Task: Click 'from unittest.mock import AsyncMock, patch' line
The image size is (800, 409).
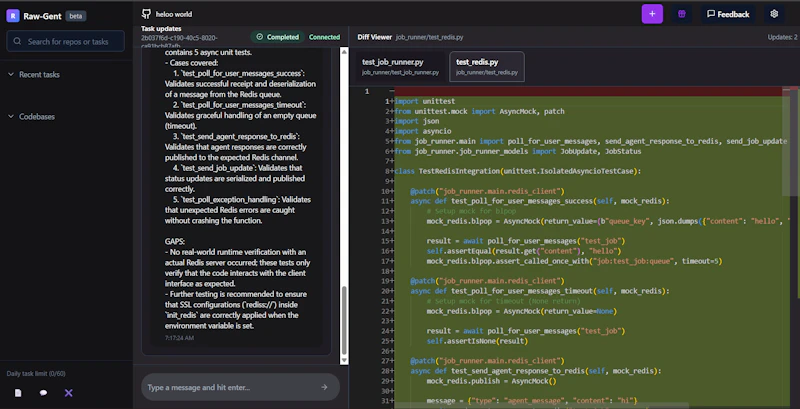Action: click(480, 111)
